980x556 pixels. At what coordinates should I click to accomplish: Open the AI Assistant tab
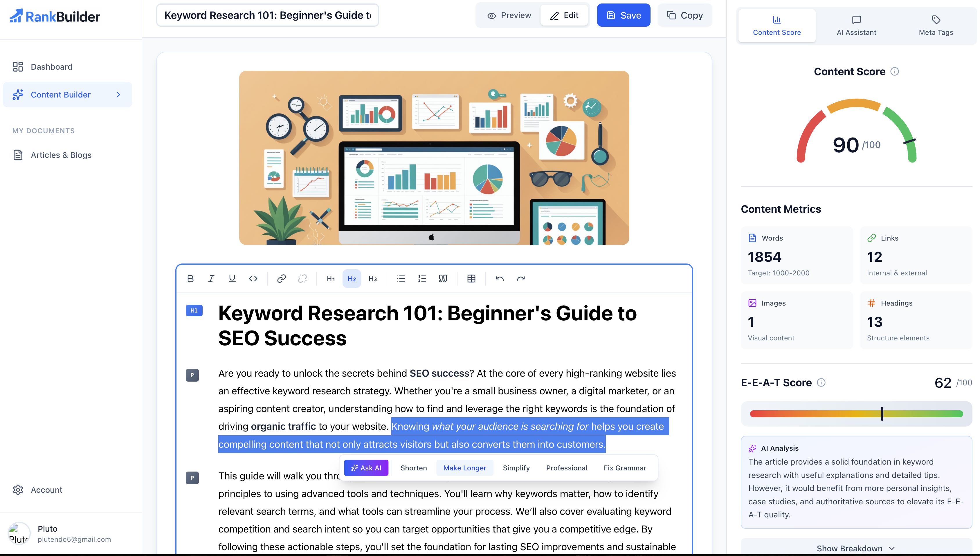tap(856, 26)
